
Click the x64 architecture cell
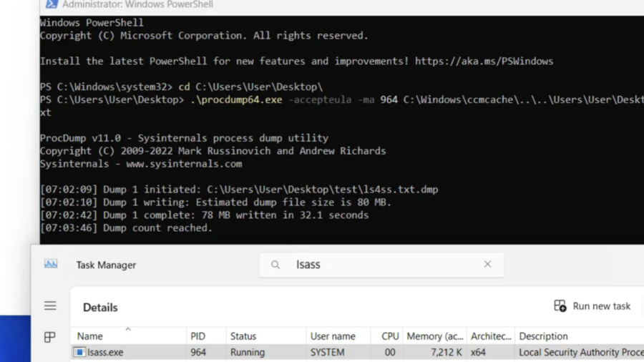tap(478, 352)
